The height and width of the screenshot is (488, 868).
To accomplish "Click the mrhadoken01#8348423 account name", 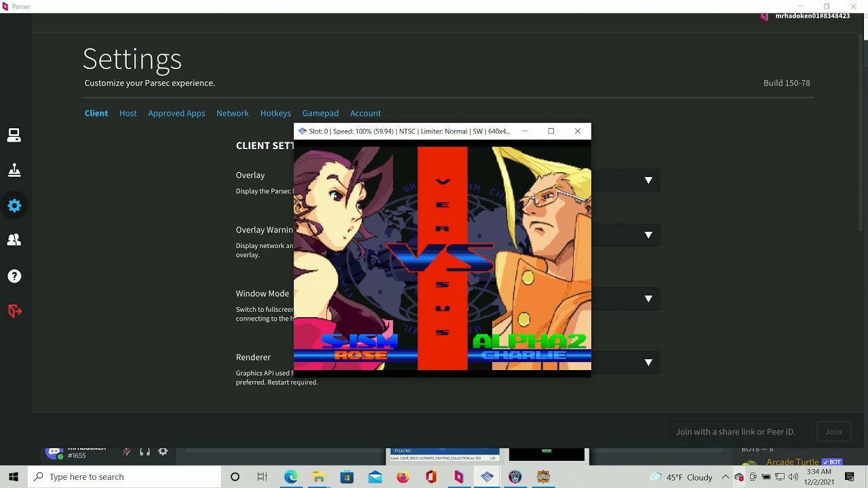I will [812, 16].
